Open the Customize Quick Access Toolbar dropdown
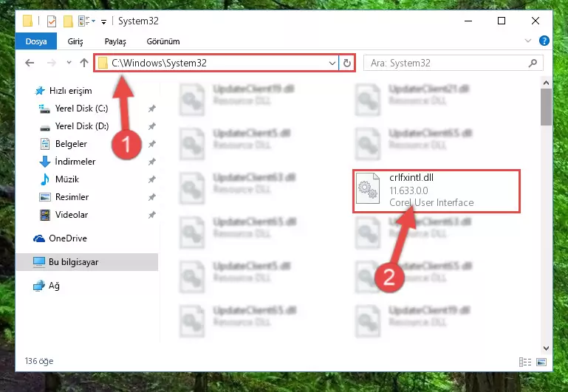 point(103,22)
